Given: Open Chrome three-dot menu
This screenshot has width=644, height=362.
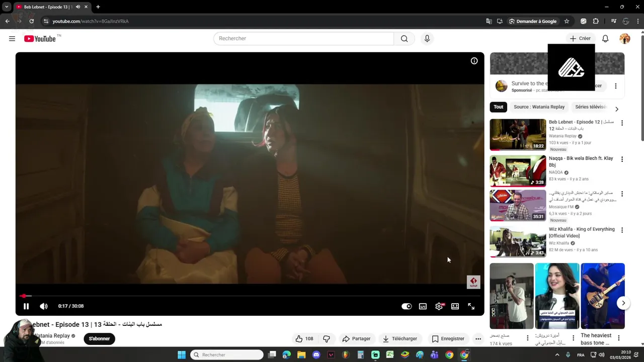Looking at the screenshot, I should (637, 21).
